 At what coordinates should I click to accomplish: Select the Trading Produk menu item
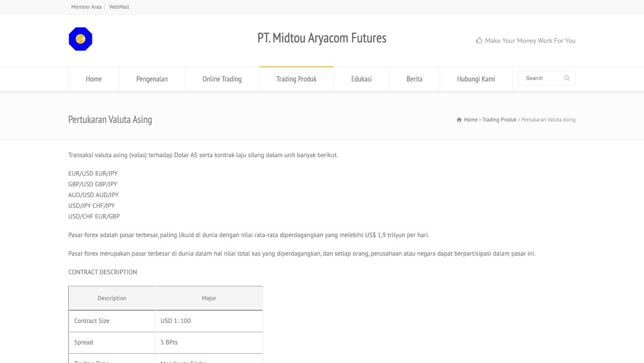tap(297, 79)
